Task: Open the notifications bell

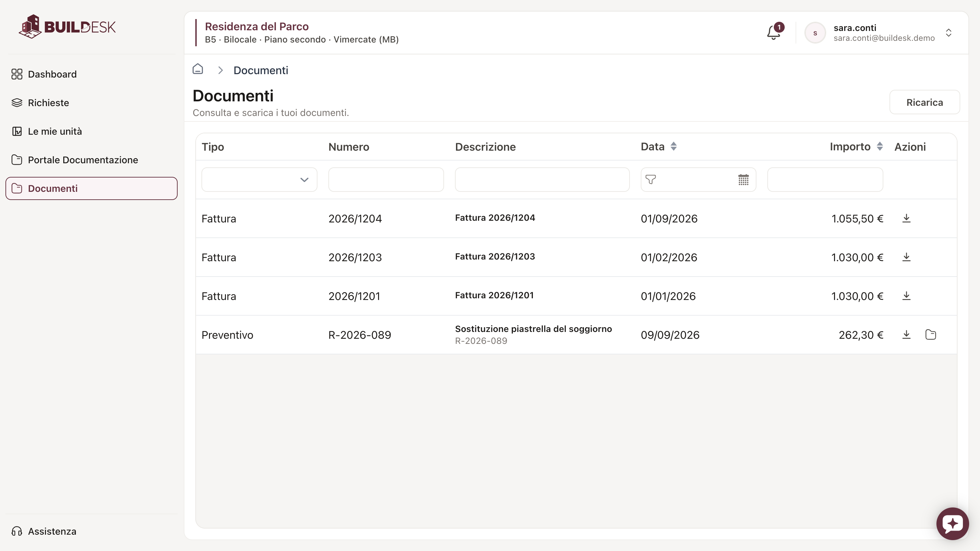Action: click(774, 32)
